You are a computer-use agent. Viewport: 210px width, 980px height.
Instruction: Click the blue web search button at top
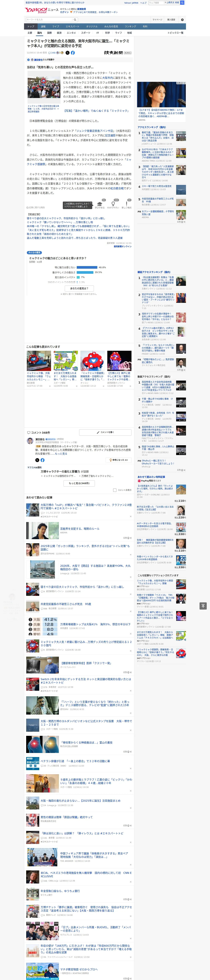pyautogui.click(x=182, y=3)
